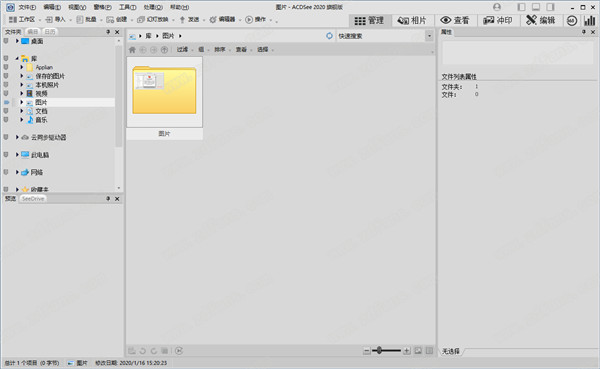Expand the 视频 tree node
Viewport: 600px width, 369px height.
click(x=22, y=93)
